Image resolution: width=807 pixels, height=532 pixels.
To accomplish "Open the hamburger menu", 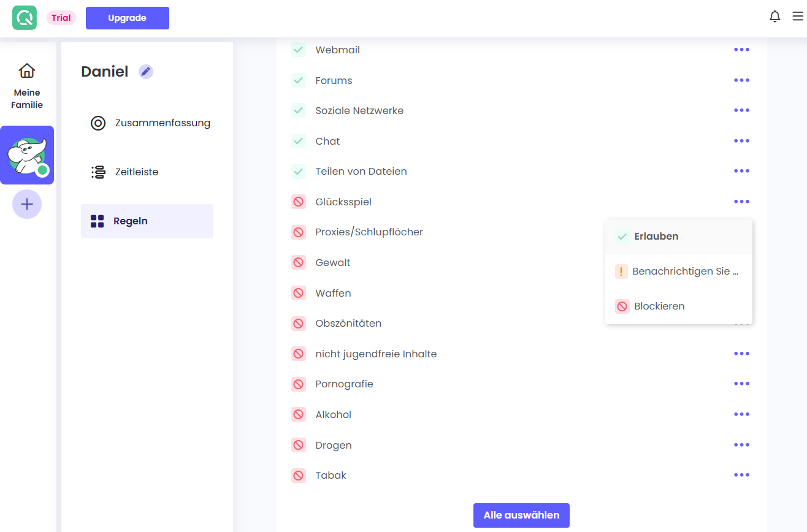I will pyautogui.click(x=797, y=17).
